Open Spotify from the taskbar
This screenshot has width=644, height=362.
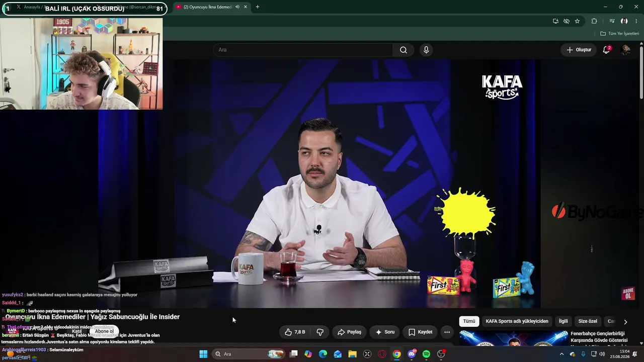426,354
